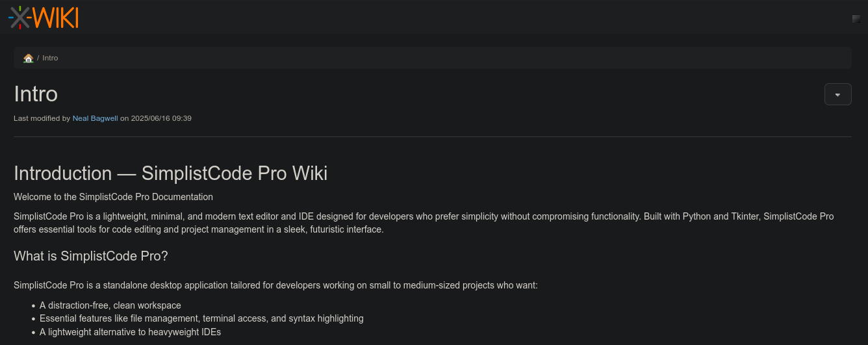The width and height of the screenshot is (868, 345).
Task: Click the empty breadcrumb bar area
Action: pyautogui.click(x=455, y=58)
